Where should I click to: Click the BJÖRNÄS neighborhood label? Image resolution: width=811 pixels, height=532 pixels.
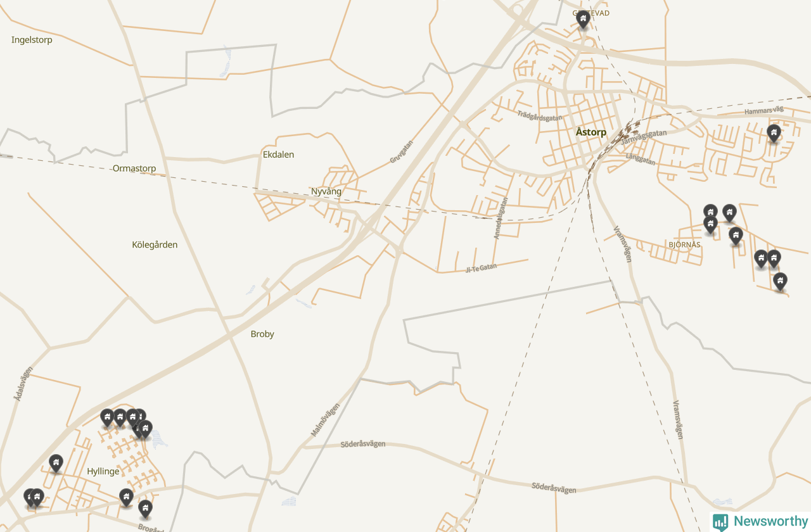(684, 244)
